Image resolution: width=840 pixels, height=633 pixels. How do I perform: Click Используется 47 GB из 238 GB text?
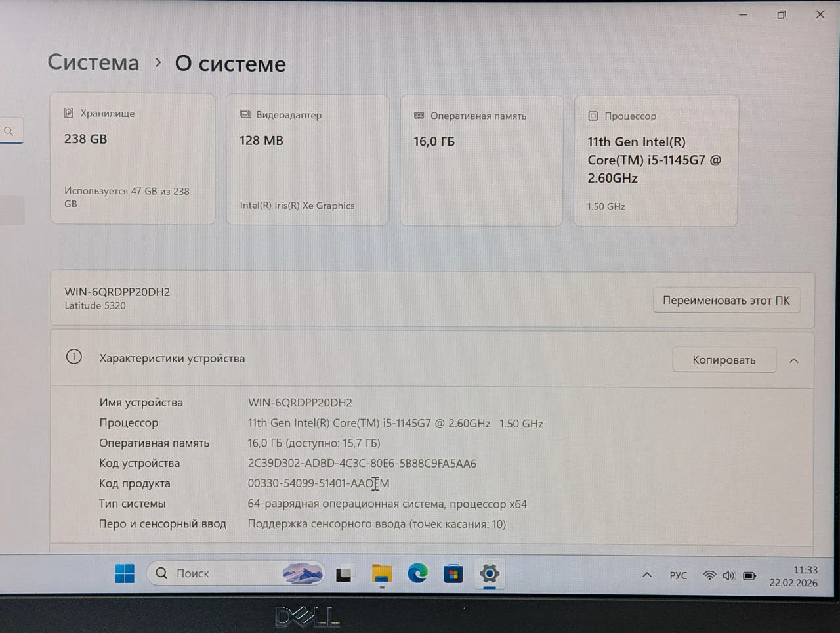tap(127, 198)
